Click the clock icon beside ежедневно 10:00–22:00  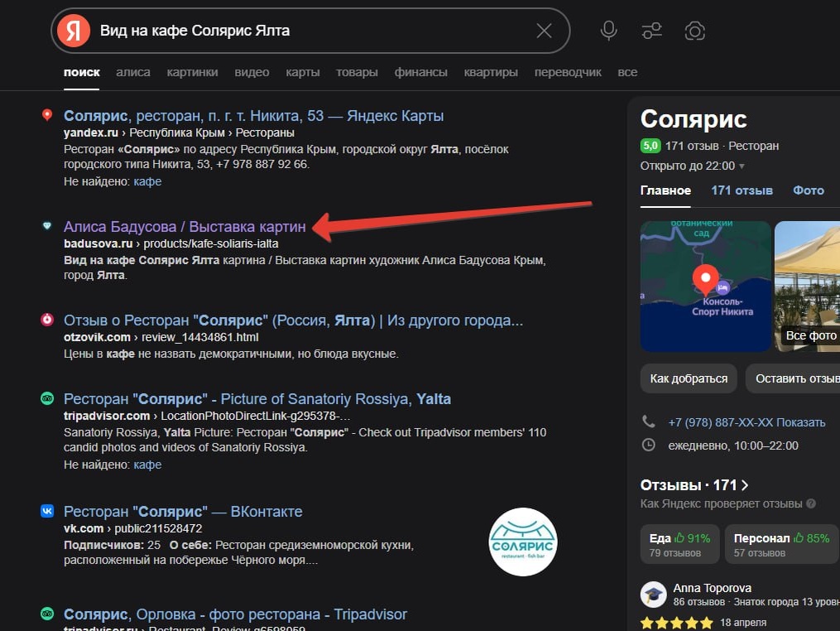tap(648, 445)
